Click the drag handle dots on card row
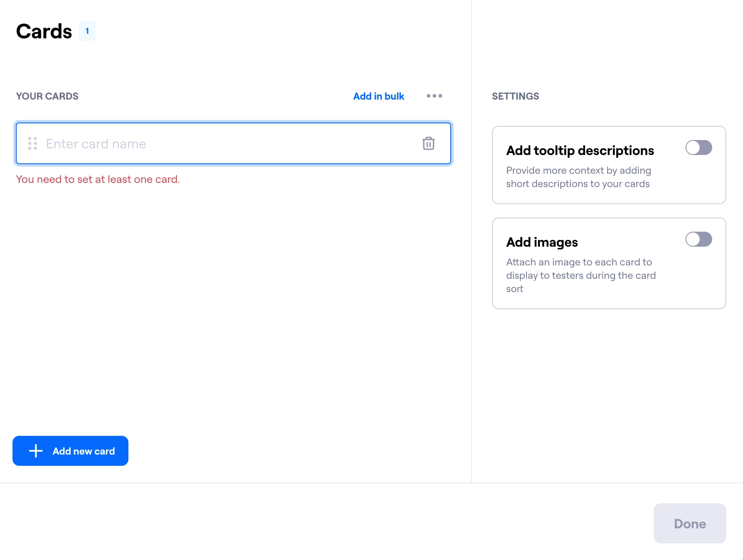The image size is (743, 560). [33, 143]
